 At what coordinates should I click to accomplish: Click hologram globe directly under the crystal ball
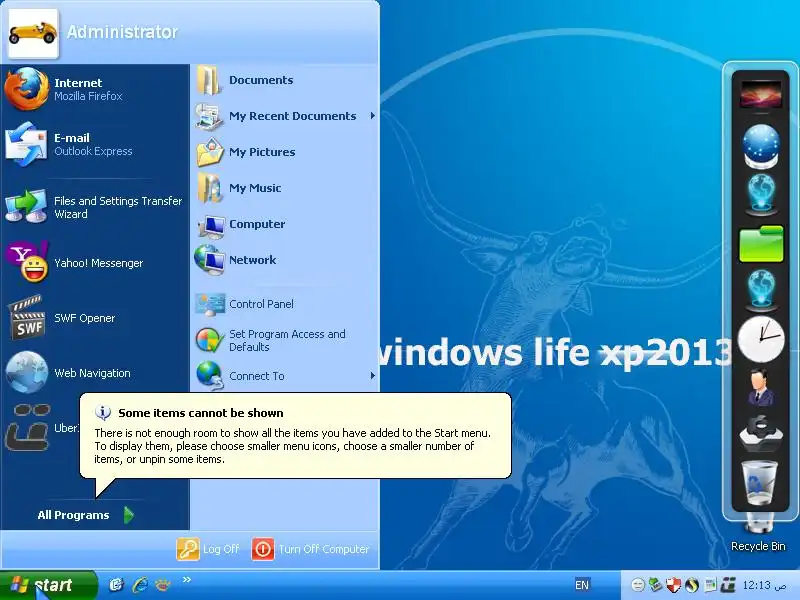(x=761, y=194)
